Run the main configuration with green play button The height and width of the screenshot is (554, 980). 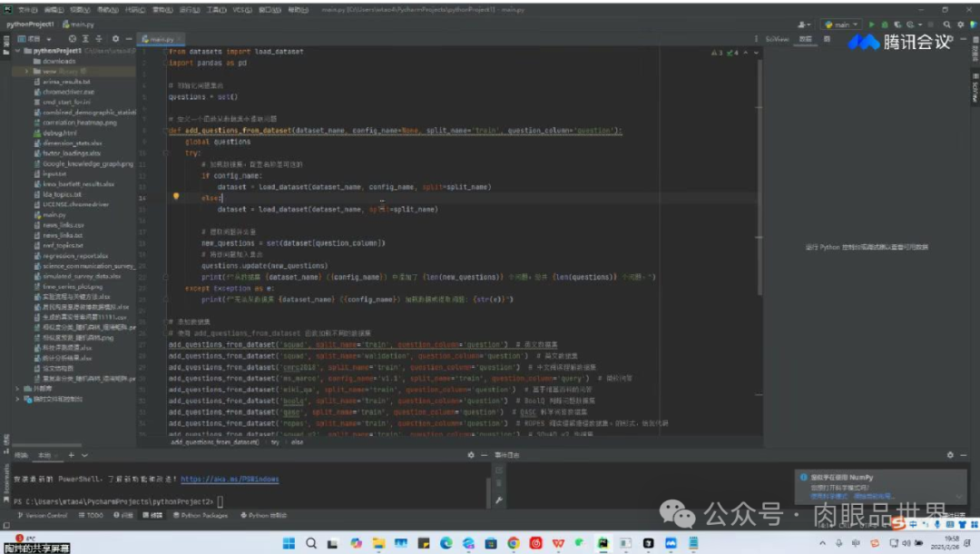[871, 25]
